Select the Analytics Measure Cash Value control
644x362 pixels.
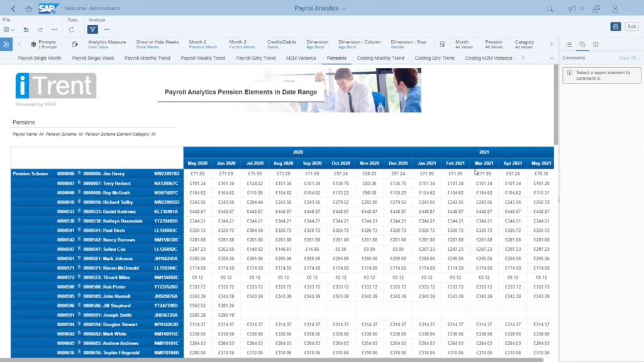(106, 44)
